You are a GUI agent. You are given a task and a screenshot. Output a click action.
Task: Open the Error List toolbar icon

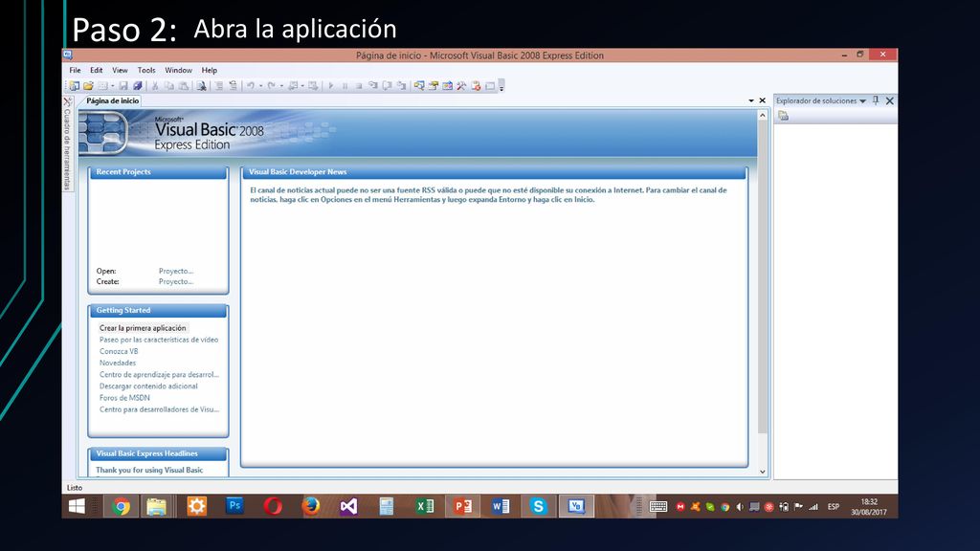click(476, 85)
